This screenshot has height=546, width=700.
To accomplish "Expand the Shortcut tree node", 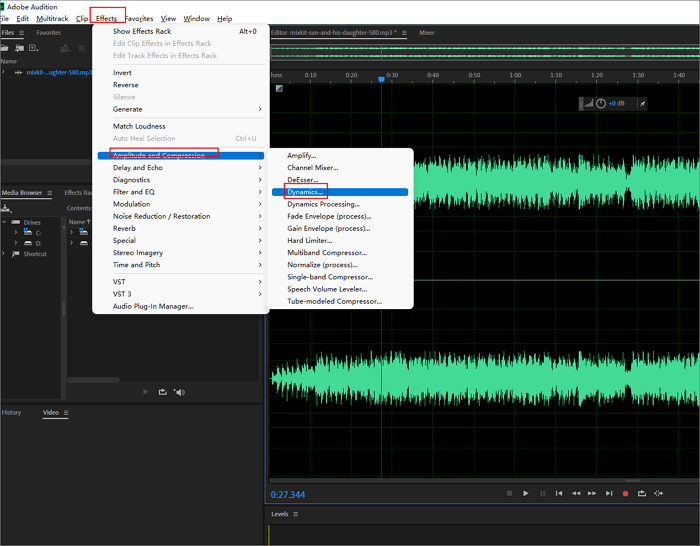I will tap(4, 254).
